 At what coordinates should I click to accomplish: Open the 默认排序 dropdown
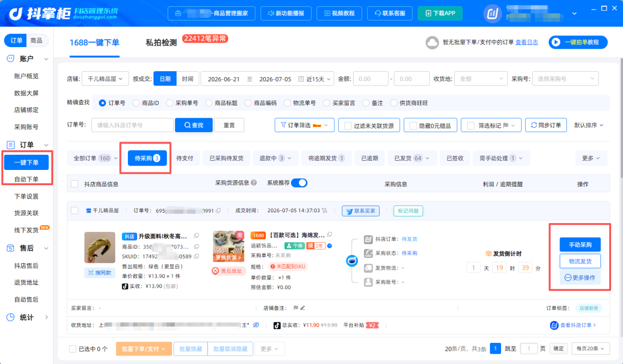point(589,125)
